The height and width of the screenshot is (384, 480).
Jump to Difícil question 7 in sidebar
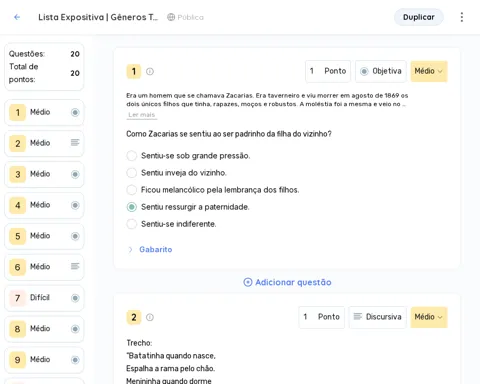(44, 298)
